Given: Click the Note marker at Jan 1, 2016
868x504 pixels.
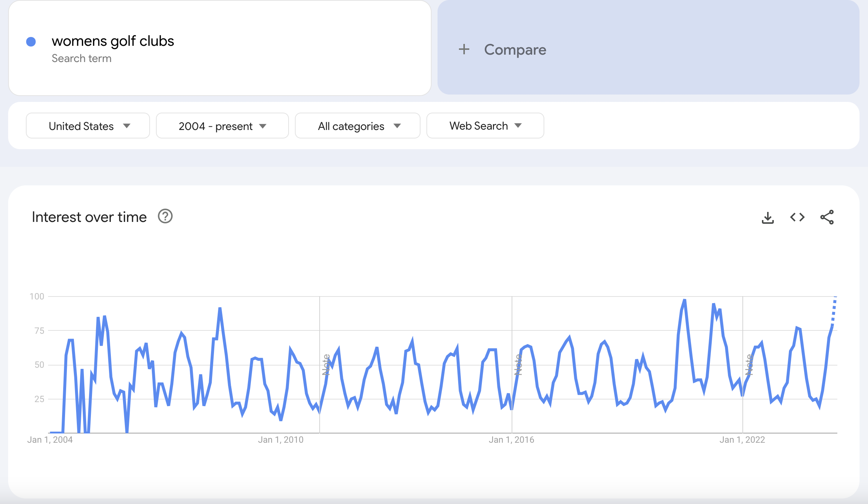Looking at the screenshot, I should pos(518,364).
